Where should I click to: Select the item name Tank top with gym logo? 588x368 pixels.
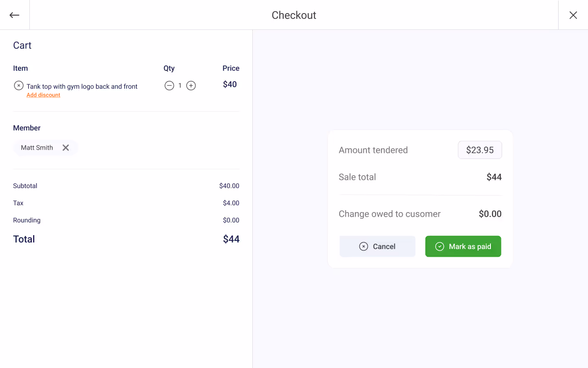pos(82,86)
